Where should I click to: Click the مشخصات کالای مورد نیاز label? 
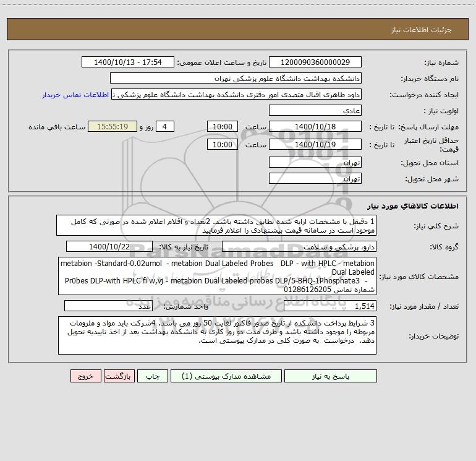click(x=419, y=277)
